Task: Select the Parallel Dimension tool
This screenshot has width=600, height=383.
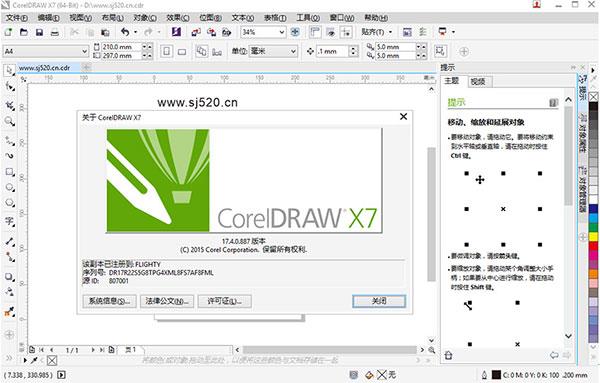Action: pos(10,242)
